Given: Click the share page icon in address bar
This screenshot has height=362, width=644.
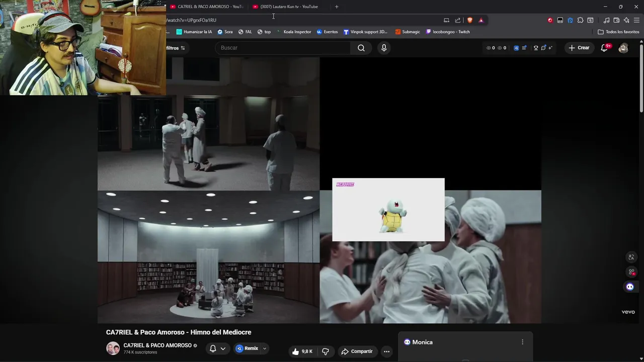Looking at the screenshot, I should click(458, 20).
